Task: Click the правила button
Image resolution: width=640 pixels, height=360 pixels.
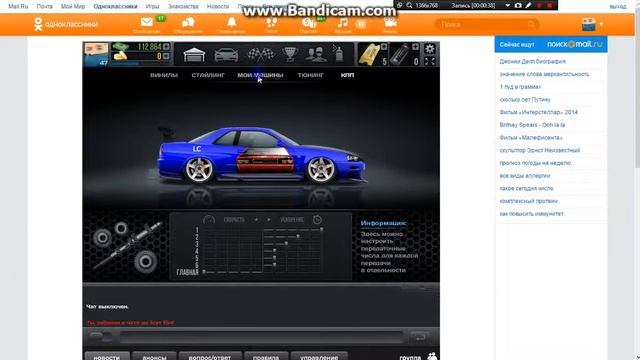Action: 266,356
